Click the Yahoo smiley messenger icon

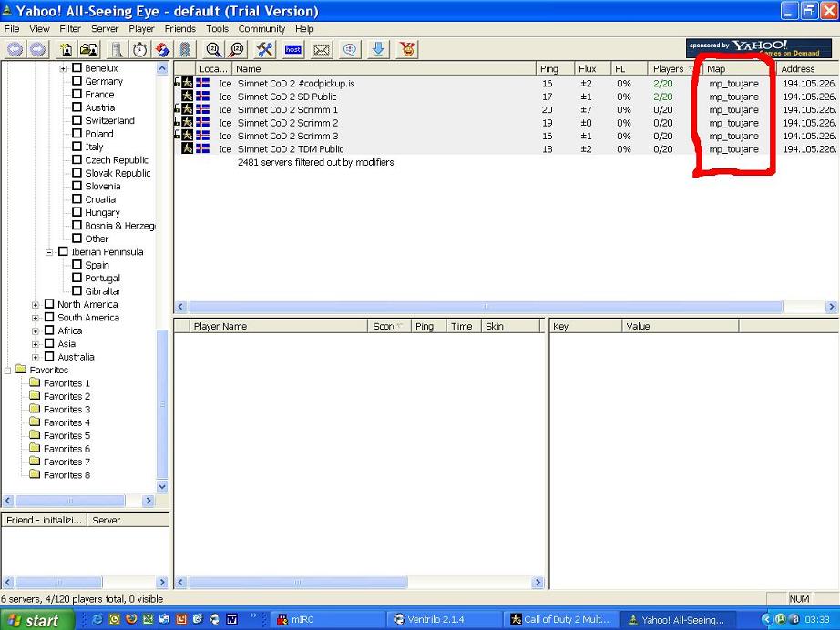tap(407, 50)
